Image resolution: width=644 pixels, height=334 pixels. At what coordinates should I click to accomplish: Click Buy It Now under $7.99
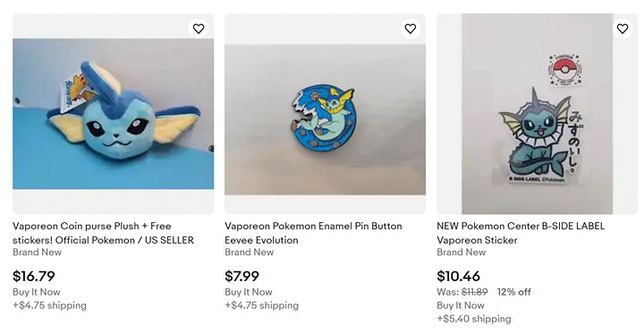[249, 292]
